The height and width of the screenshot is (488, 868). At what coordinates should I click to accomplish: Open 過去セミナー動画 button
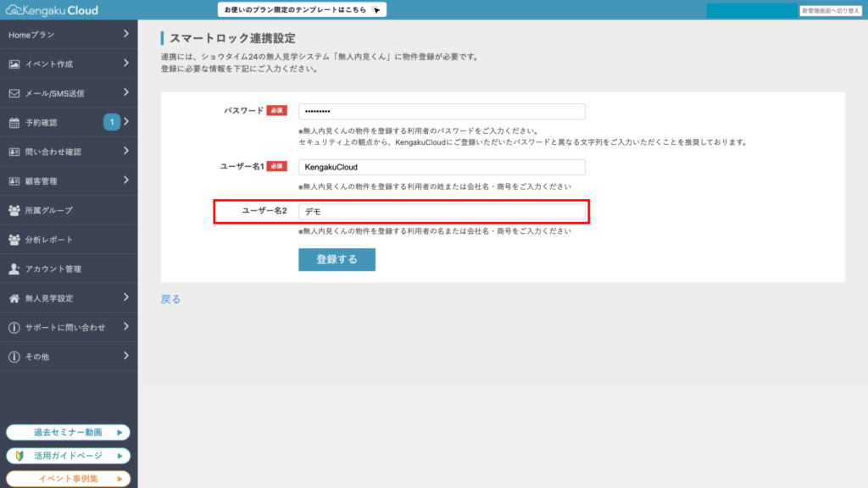pos(68,433)
